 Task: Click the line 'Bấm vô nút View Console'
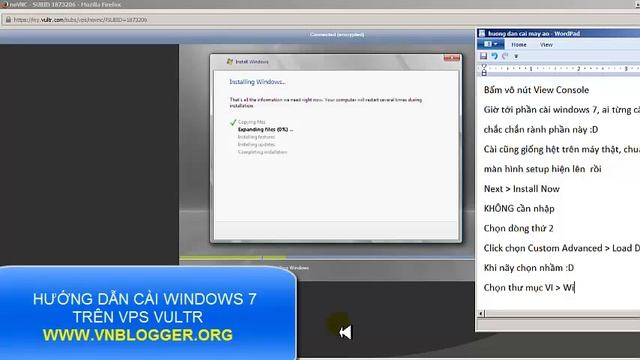coord(536,90)
